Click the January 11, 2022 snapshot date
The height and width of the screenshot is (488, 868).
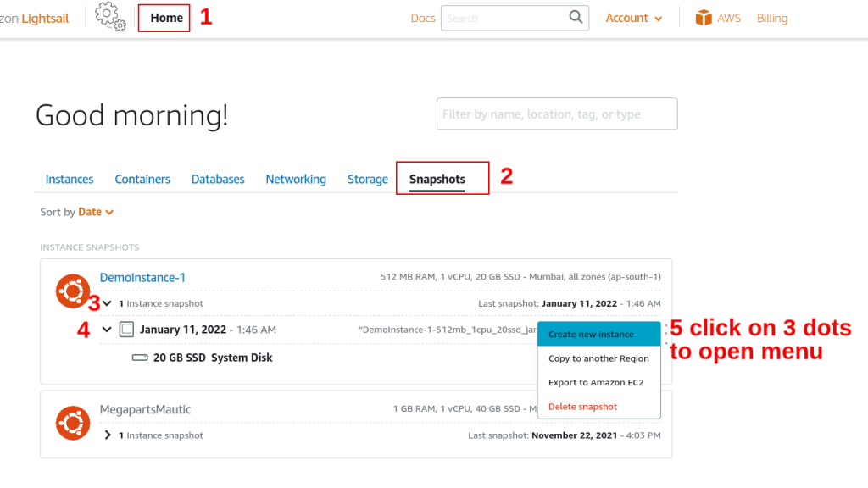pyautogui.click(x=183, y=330)
